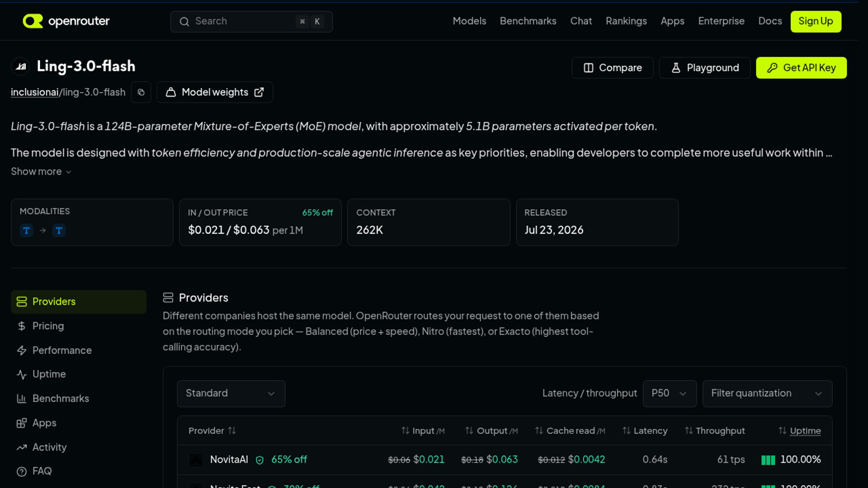Click the FAQ question mark icon
The width and height of the screenshot is (868, 488).
tap(22, 471)
